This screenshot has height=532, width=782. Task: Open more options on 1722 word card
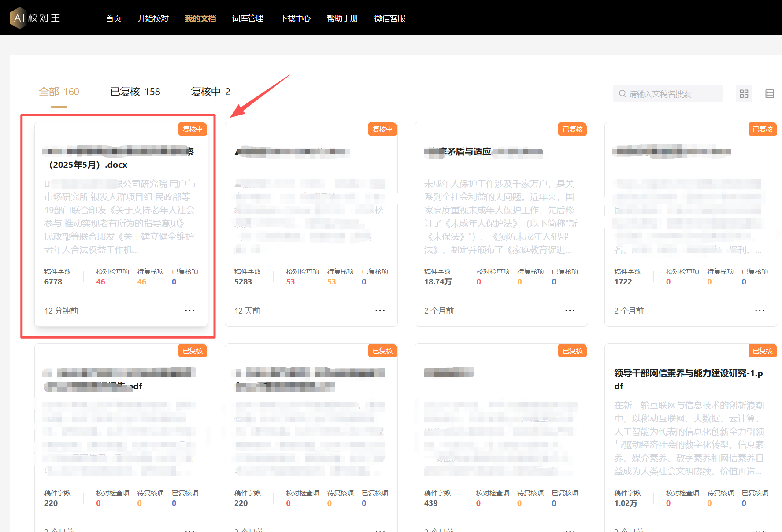tap(760, 310)
